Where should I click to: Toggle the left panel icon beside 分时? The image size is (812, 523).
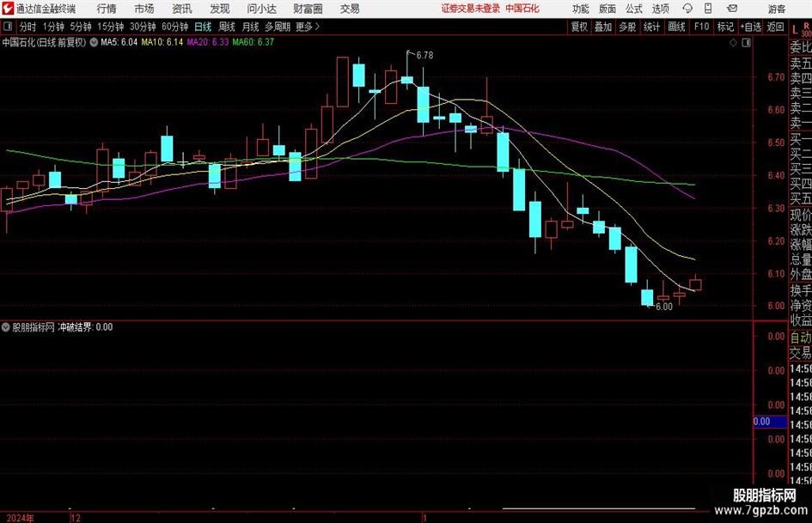(8, 27)
